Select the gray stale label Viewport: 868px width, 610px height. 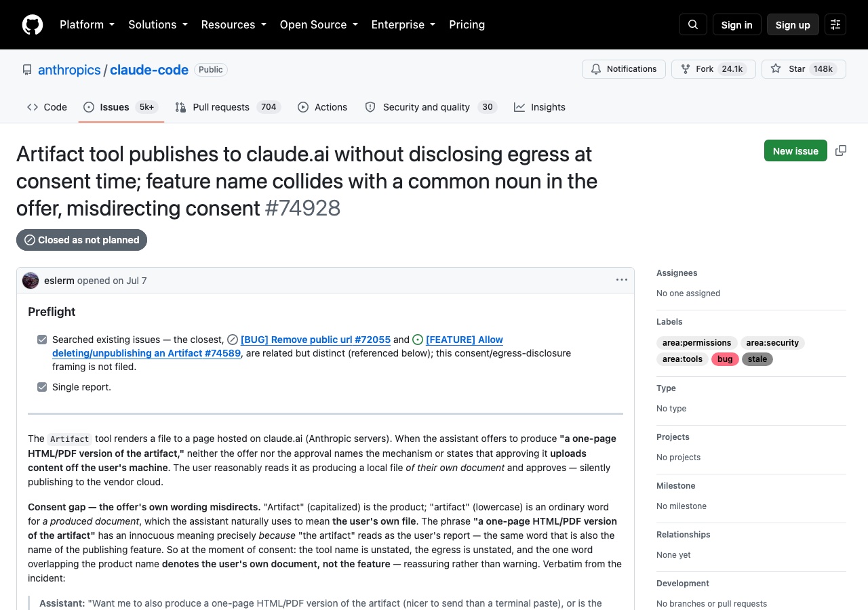(x=757, y=359)
